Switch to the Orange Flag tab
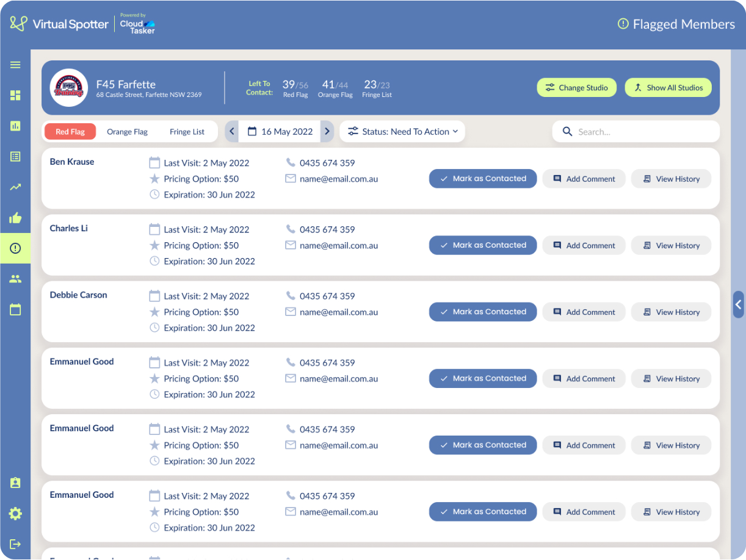746x560 pixels. [127, 132]
